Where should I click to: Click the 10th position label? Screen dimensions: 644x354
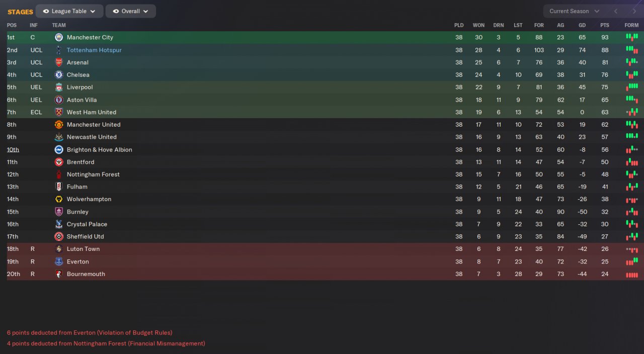pos(13,149)
